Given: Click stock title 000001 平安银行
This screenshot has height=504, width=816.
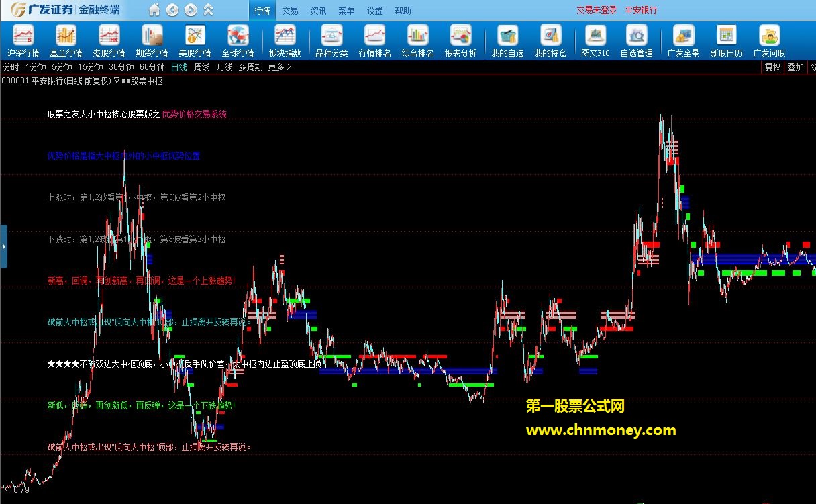Looking at the screenshot, I should point(32,80).
